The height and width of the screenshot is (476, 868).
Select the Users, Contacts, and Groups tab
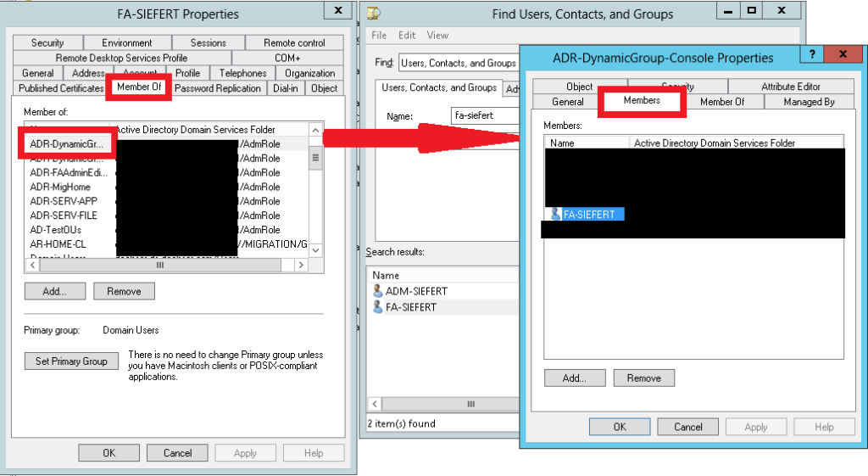click(439, 87)
